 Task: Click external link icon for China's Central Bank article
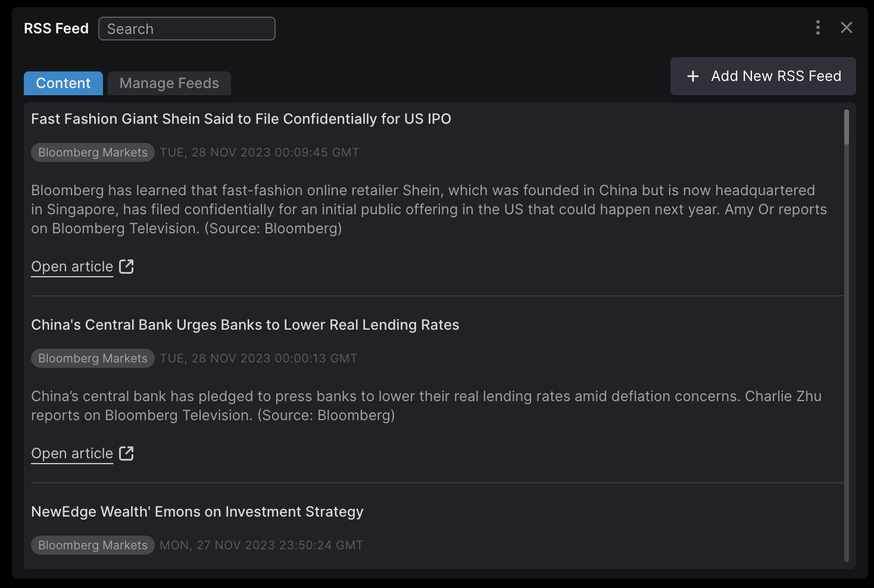click(x=126, y=453)
